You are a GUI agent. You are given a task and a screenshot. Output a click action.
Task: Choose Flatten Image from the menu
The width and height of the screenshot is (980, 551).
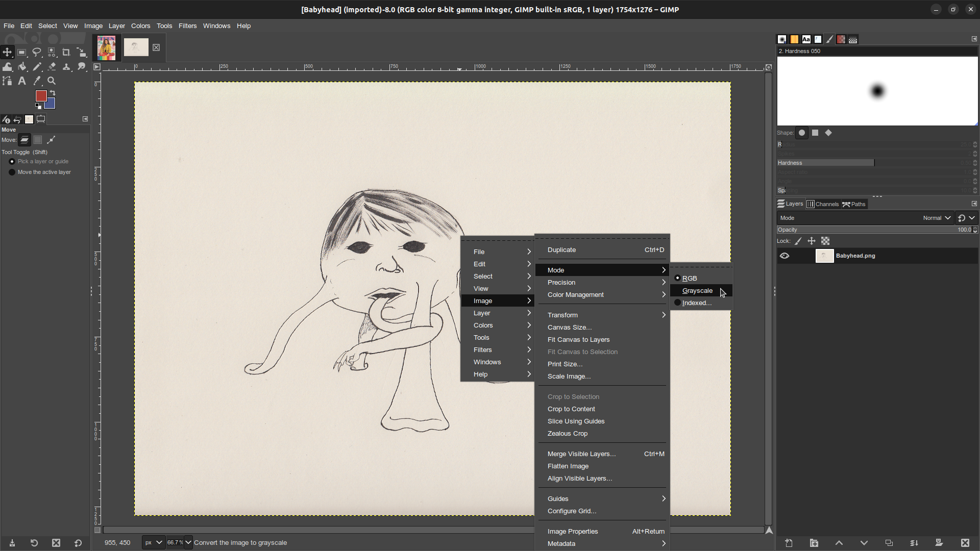point(567,466)
